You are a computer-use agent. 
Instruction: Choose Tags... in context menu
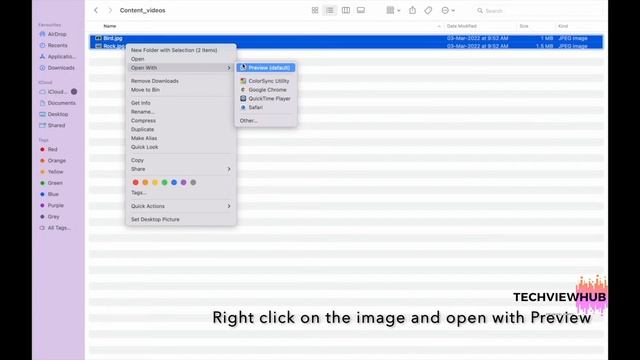coord(180,193)
